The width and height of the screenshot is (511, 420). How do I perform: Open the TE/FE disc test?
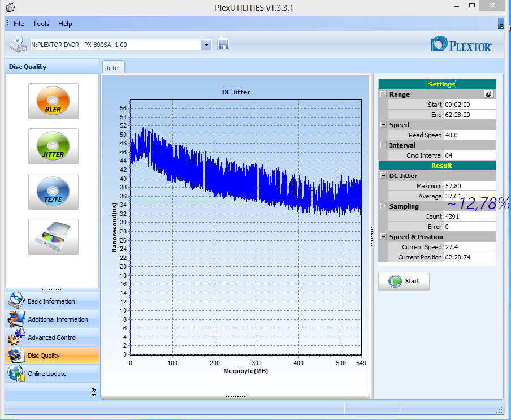(x=53, y=192)
